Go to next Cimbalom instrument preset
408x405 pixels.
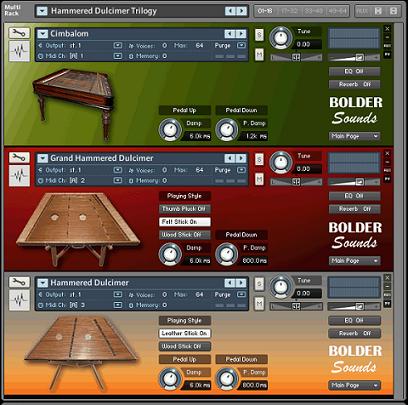pyautogui.click(x=241, y=34)
